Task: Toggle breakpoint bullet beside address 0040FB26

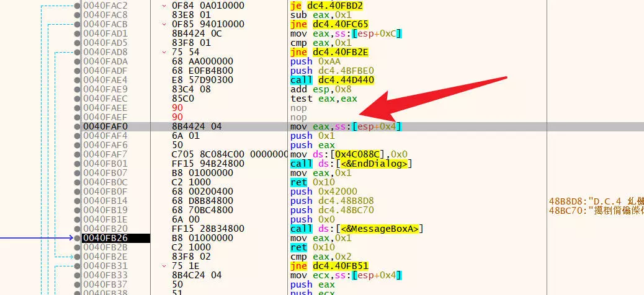Action: coord(77,238)
